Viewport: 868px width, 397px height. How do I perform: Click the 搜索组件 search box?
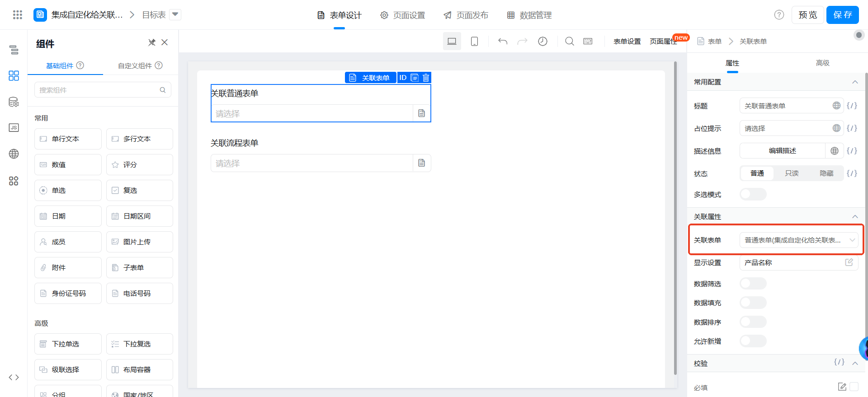(x=103, y=90)
